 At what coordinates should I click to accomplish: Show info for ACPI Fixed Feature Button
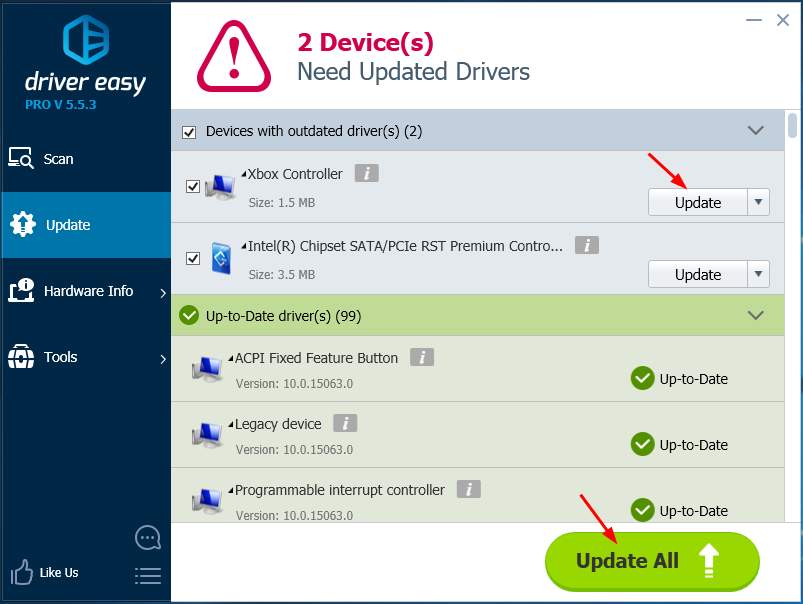tap(422, 357)
